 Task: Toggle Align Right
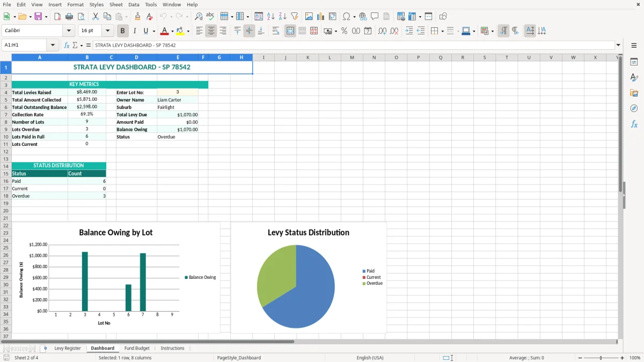coord(223,31)
